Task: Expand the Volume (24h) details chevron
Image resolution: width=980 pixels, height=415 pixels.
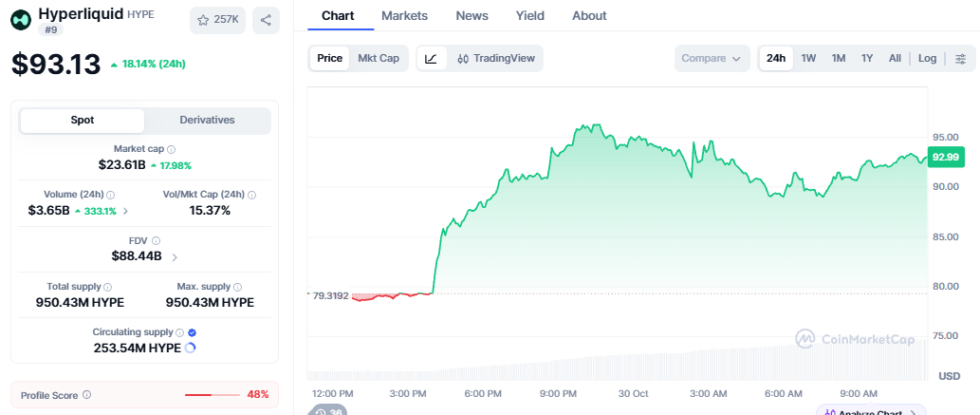Action: (x=125, y=211)
